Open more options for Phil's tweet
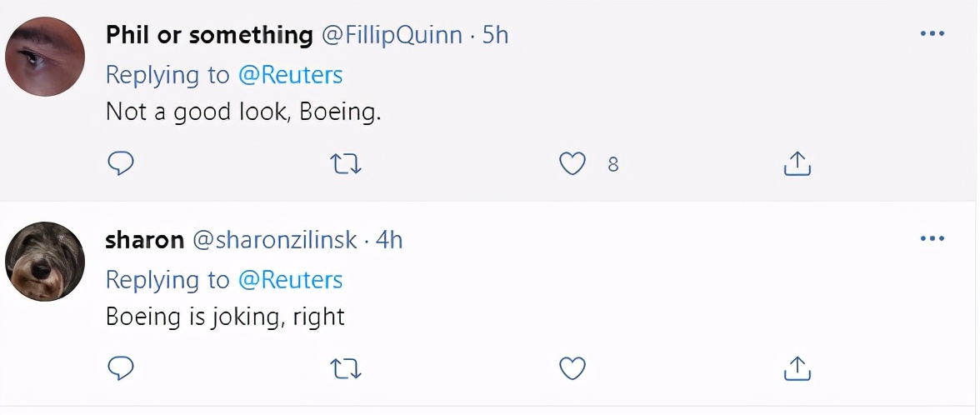Viewport: 980px width, 415px height. tap(932, 34)
